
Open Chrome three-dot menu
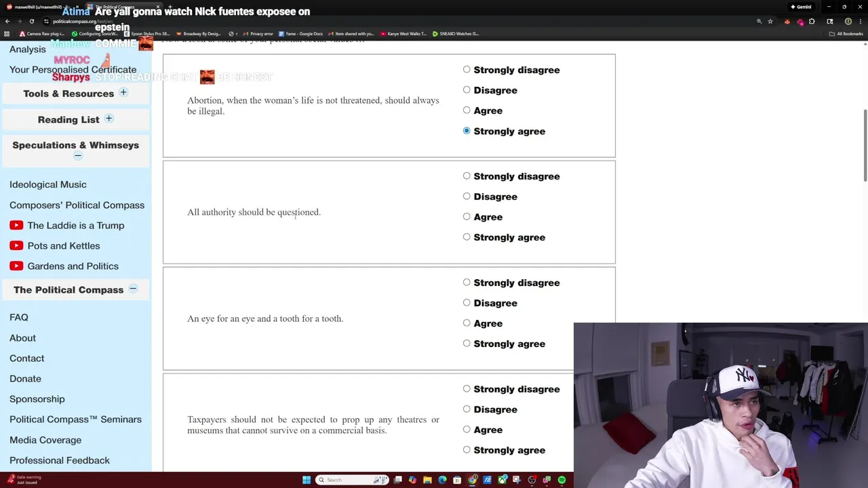click(x=861, y=21)
